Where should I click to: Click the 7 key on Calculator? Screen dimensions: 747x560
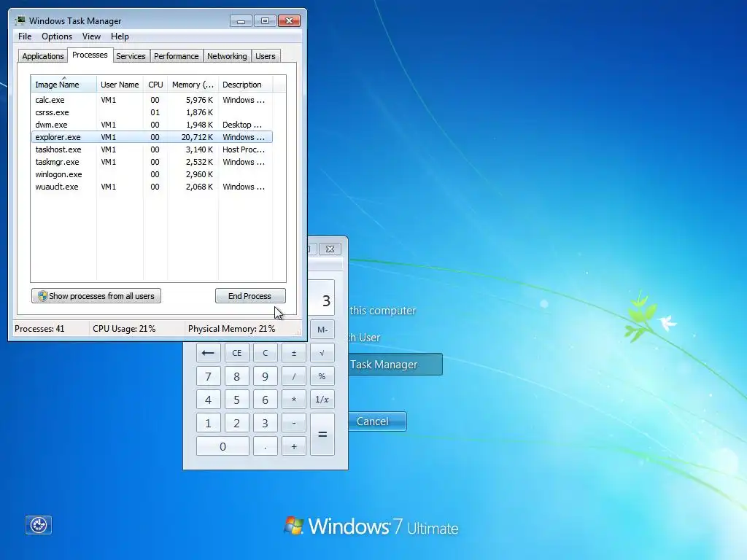(208, 376)
